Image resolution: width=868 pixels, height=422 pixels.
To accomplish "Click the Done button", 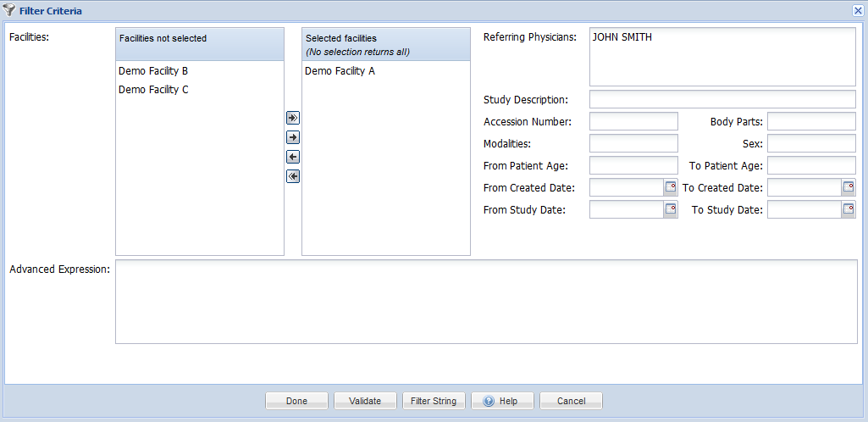I will pyautogui.click(x=296, y=401).
